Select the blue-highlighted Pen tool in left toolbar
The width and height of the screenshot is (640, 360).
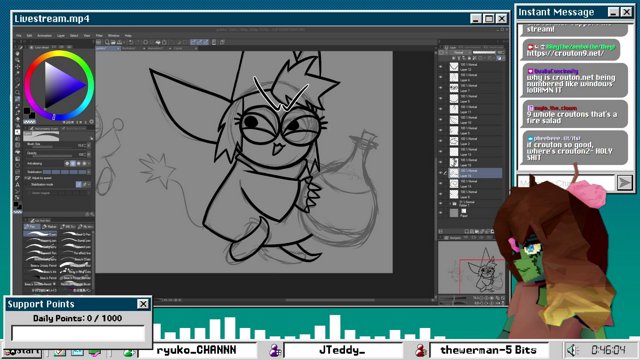pos(18,99)
